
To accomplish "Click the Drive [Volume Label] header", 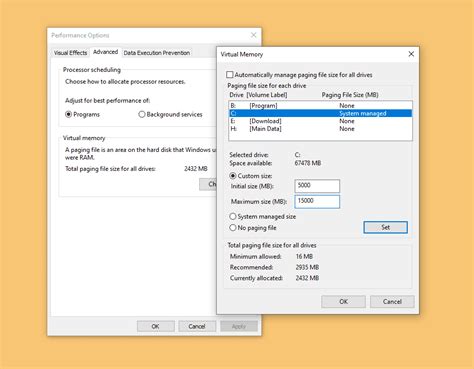I will click(x=258, y=95).
